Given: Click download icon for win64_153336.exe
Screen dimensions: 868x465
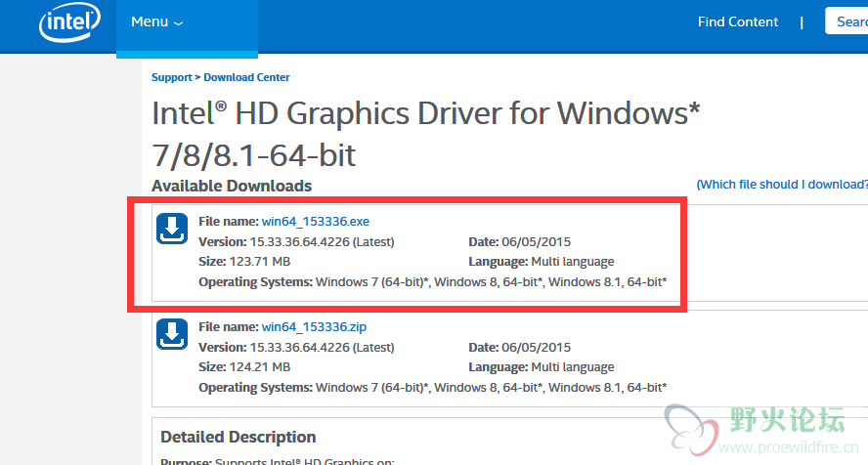Looking at the screenshot, I should pyautogui.click(x=172, y=229).
